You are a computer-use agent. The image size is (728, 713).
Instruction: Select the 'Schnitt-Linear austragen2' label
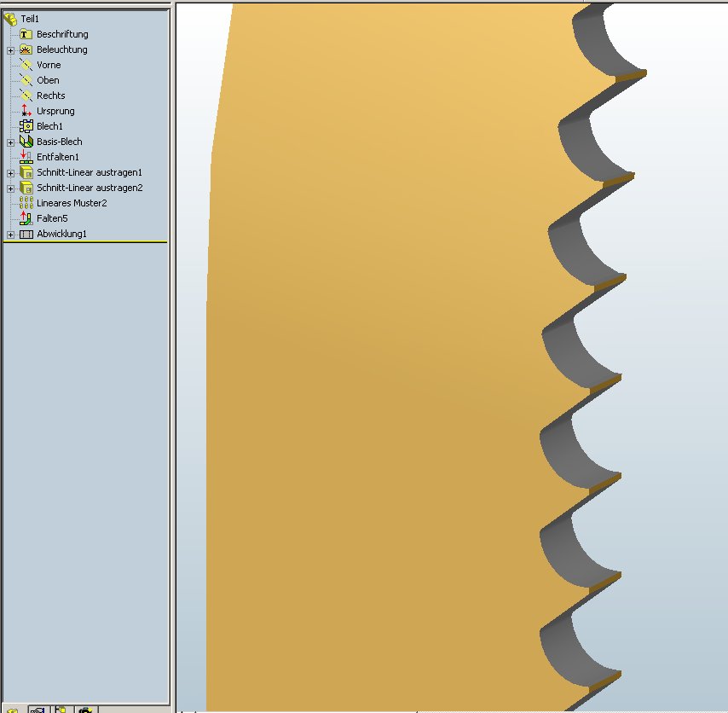click(x=90, y=188)
